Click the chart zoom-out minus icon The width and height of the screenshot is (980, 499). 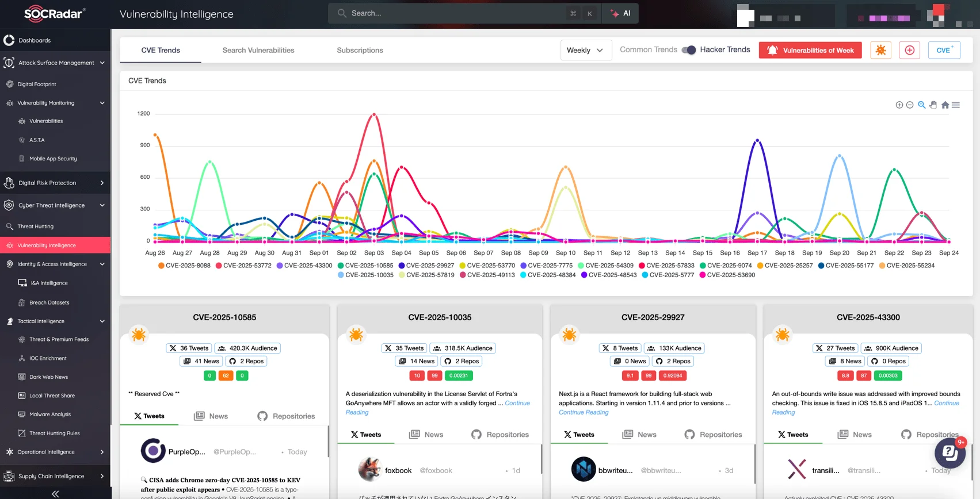point(910,105)
